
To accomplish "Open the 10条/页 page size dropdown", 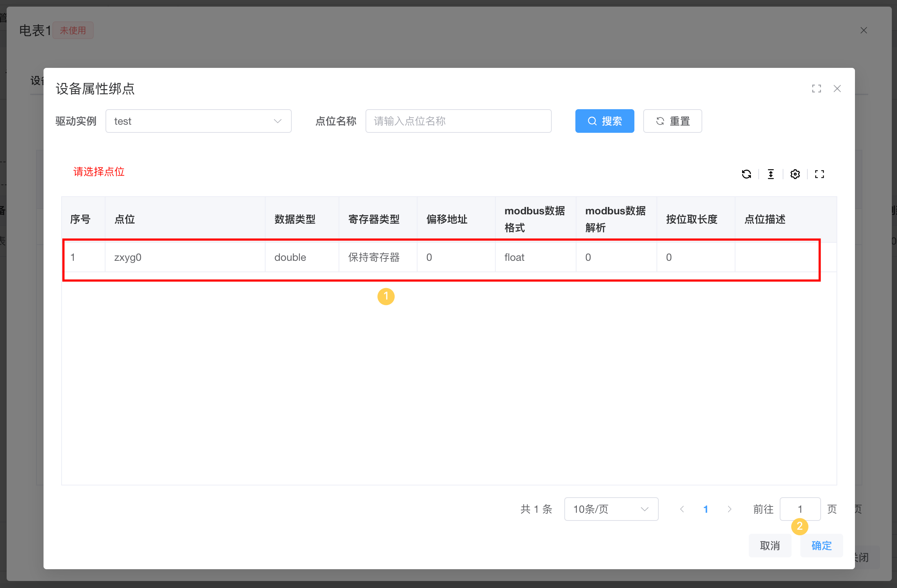I will pos(611,509).
